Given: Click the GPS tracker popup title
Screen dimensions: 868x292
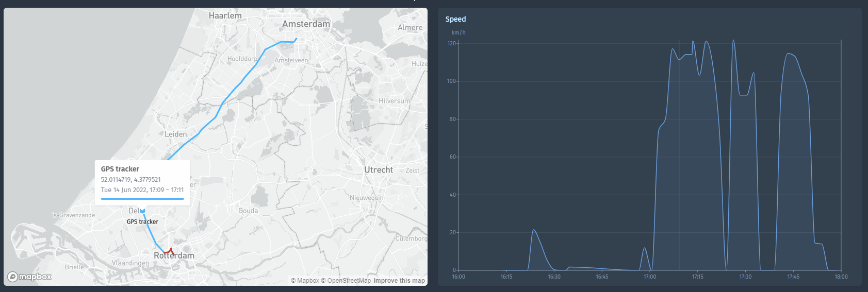Looking at the screenshot, I should [x=120, y=169].
